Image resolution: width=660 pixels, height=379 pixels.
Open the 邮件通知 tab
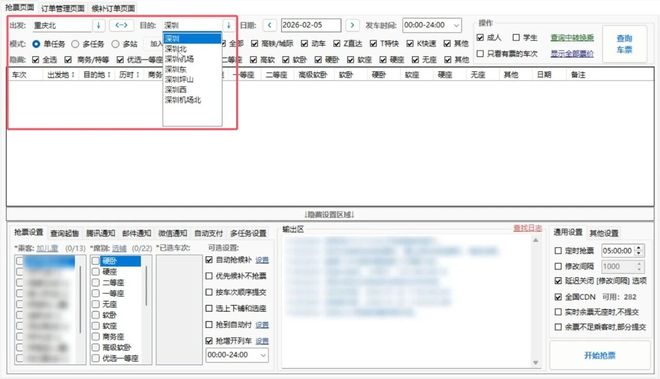(136, 233)
